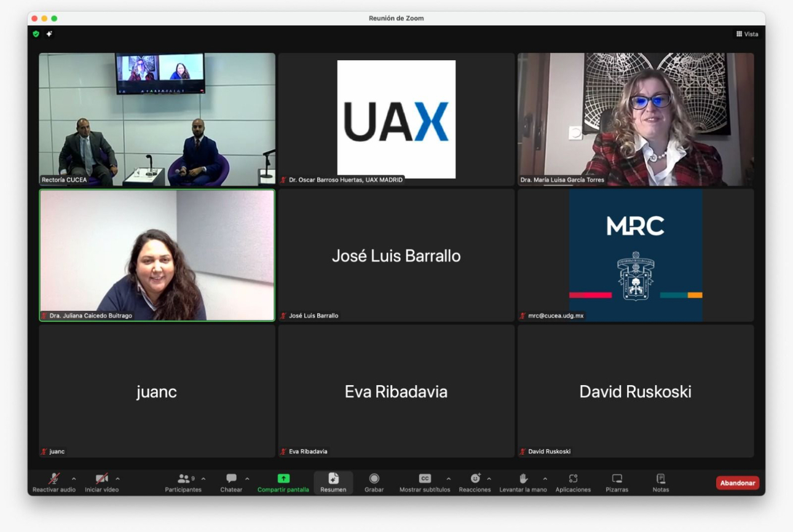This screenshot has height=532, width=793.
Task: Click green full-screen window button
Action: tap(54, 18)
